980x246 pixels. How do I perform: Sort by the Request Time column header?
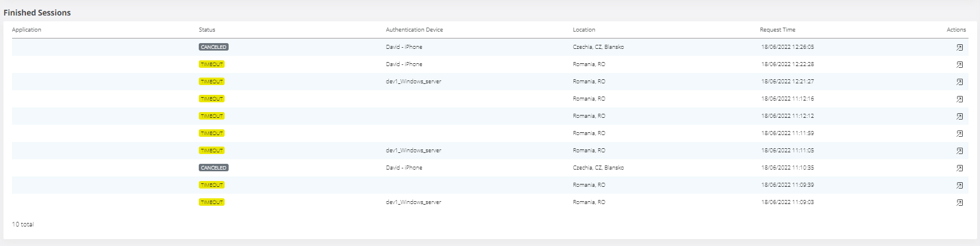(x=777, y=30)
